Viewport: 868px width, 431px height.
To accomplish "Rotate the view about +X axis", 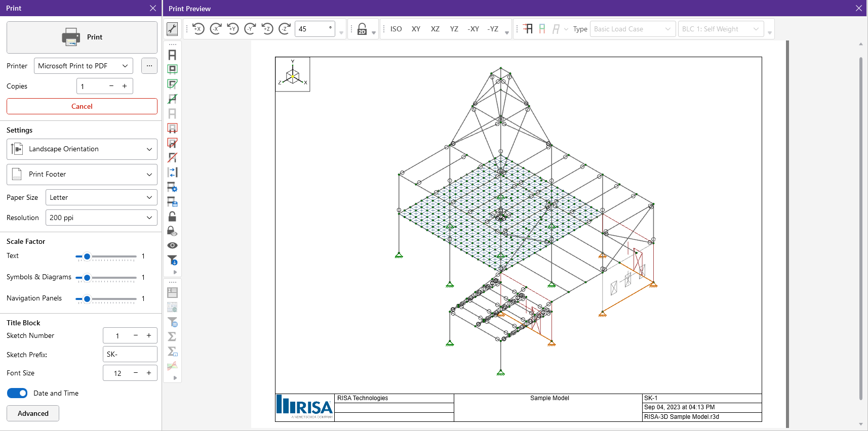I will click(199, 29).
